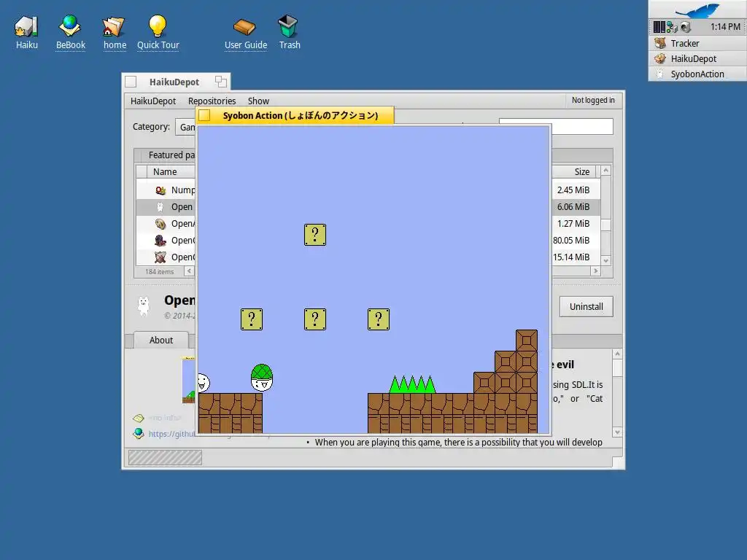Click the Name column header
Viewport: 747px width, 560px height.
(x=171, y=172)
